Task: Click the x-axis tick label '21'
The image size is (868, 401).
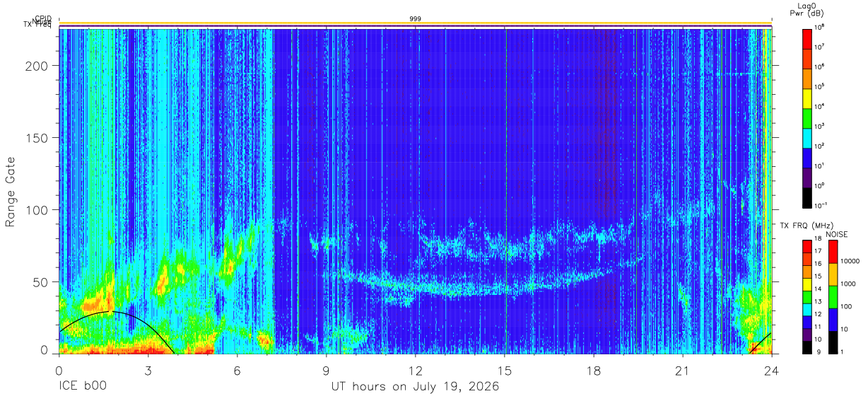Action: (x=683, y=371)
